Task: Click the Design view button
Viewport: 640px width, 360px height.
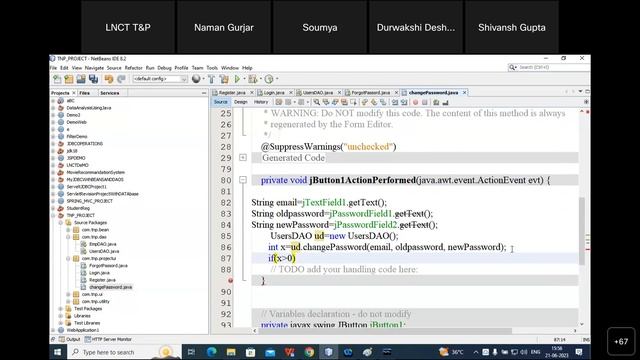Action: [x=240, y=102]
